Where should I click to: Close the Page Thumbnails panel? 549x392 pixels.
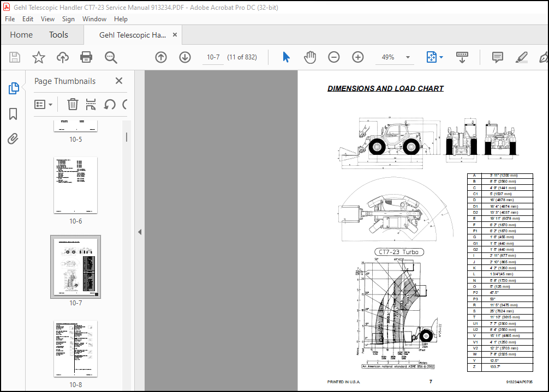coord(119,81)
